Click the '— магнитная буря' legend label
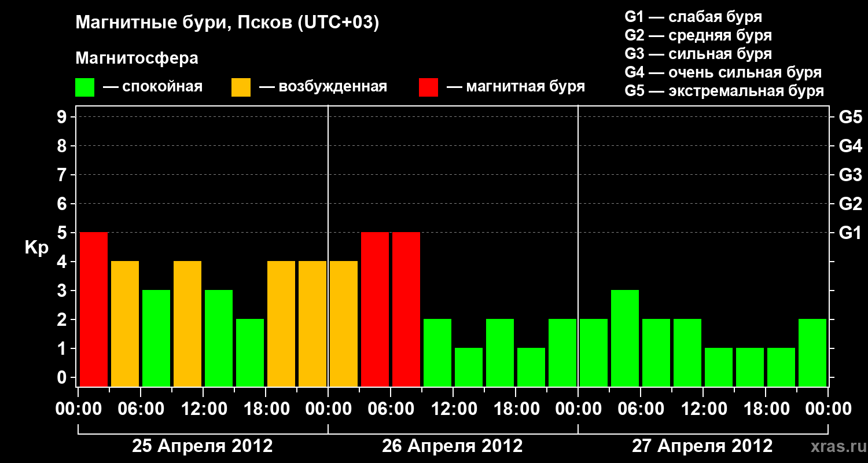Screen dimensions: 868x463 click(x=516, y=87)
